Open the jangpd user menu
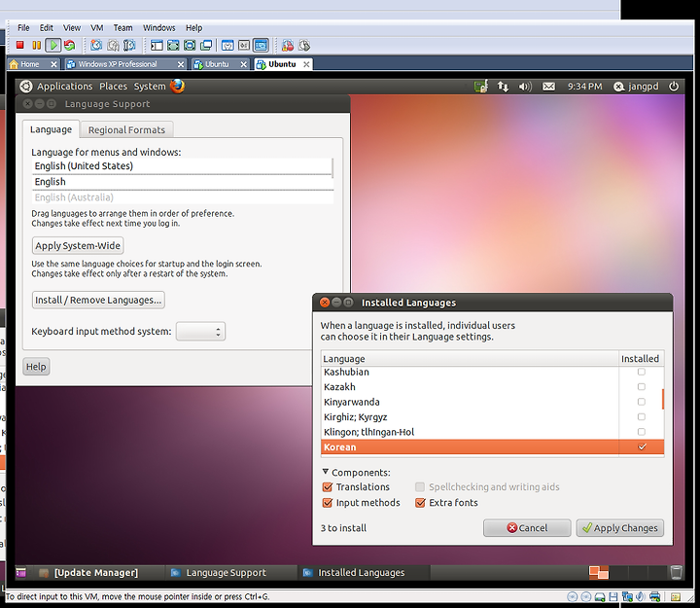 pos(636,87)
